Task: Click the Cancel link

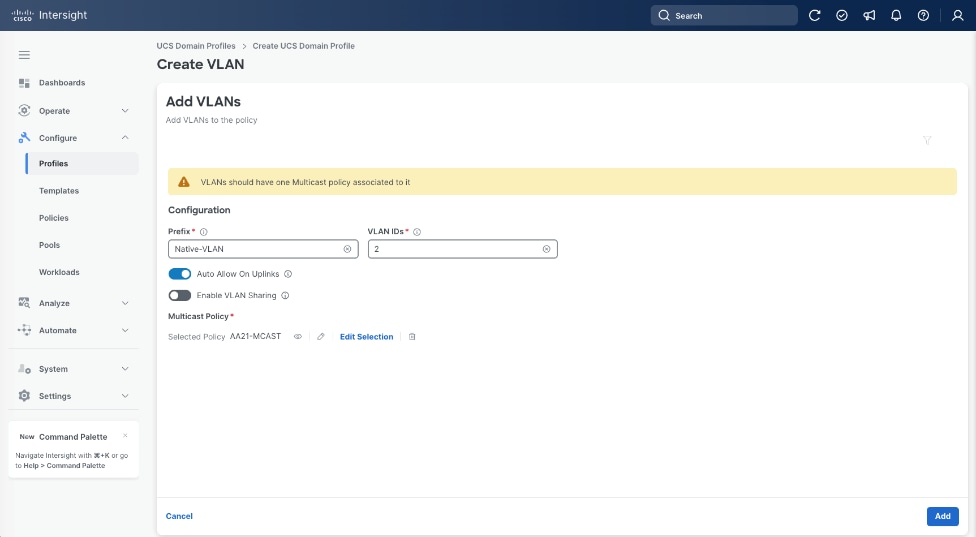Action: click(179, 516)
